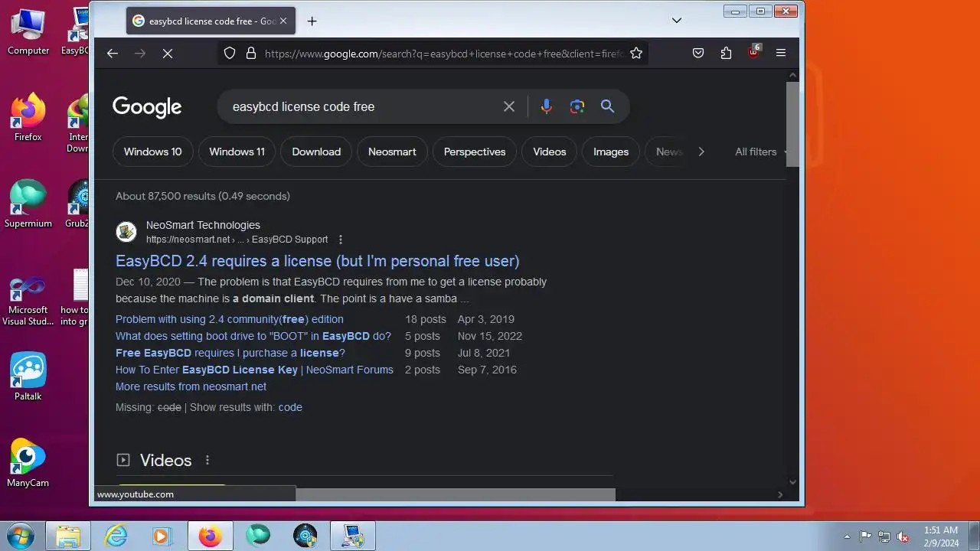Open the Extensions puzzle icon
The image size is (980, 551).
tap(726, 54)
